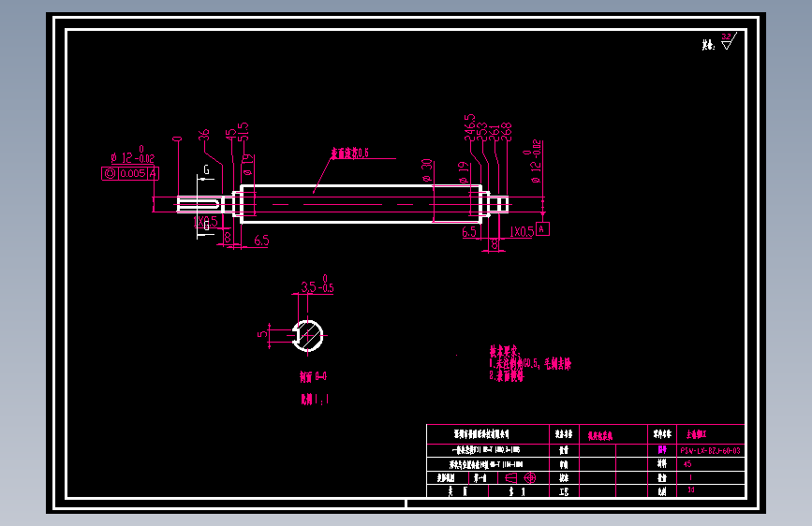Select the second numbered technical requirement line

(x=507, y=376)
